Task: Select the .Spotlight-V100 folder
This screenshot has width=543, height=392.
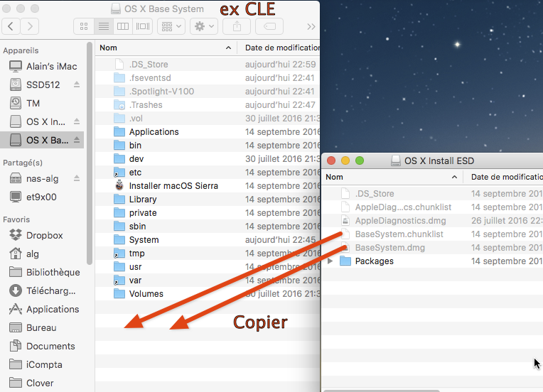Action: tap(208, 92)
